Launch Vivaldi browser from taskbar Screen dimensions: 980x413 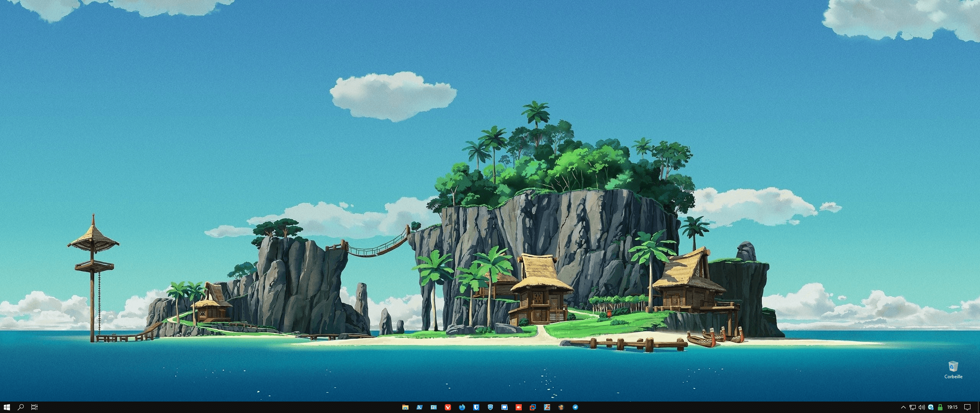(448, 407)
